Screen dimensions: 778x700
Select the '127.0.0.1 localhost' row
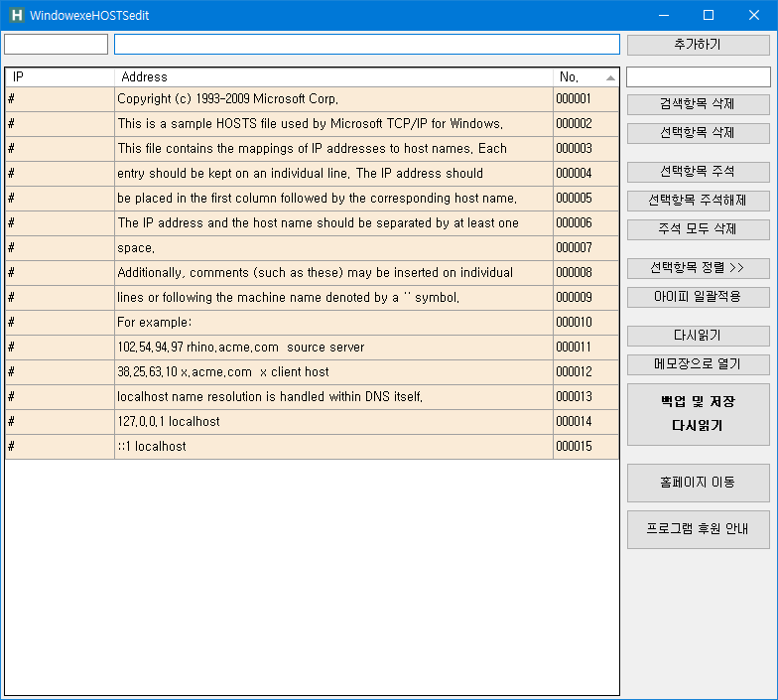coord(312,422)
